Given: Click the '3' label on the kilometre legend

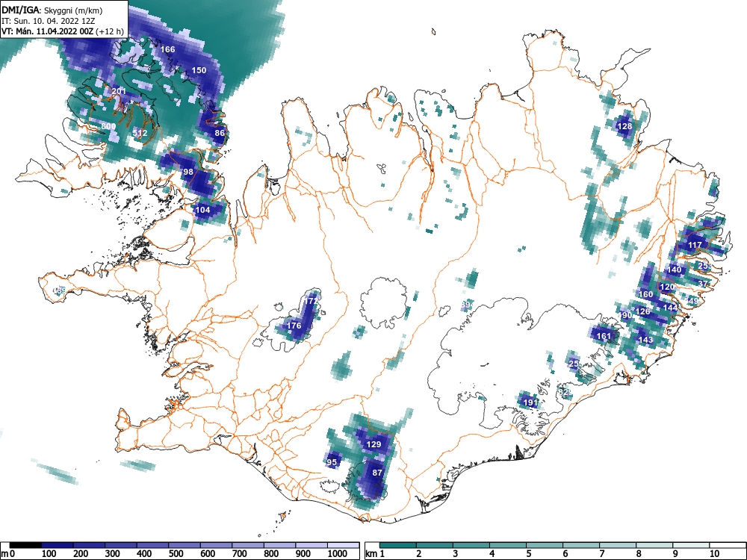Looking at the screenshot, I should click(455, 553).
